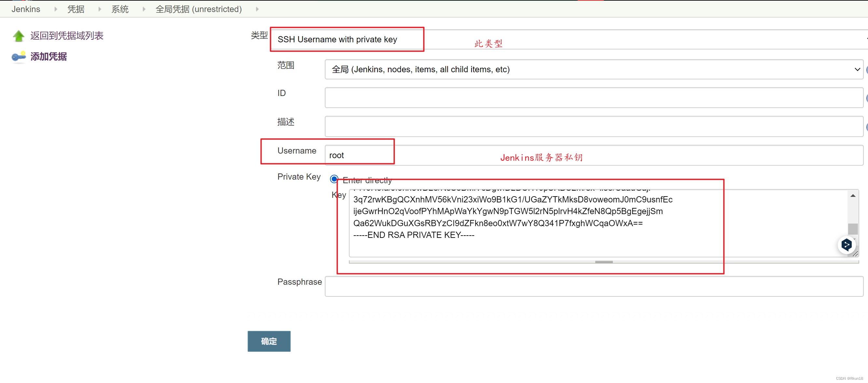Click the 全局凭据 breadcrumb icon
Screen dimensions: 868x383
pos(256,8)
